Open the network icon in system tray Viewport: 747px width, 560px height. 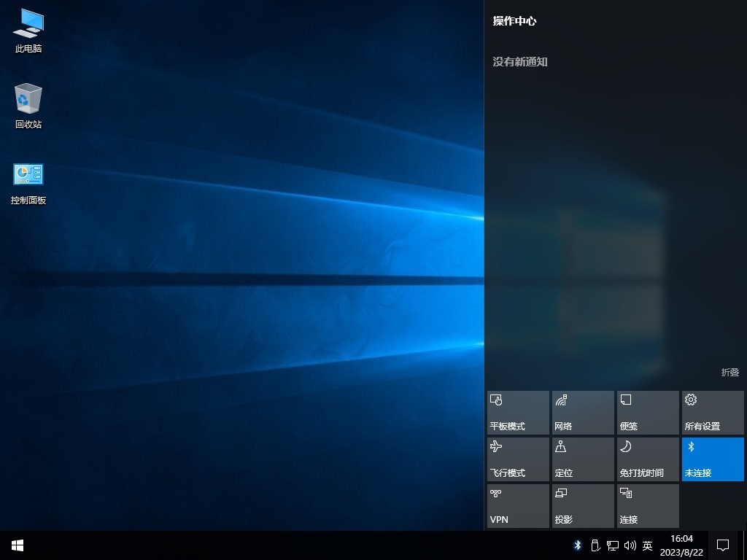click(x=612, y=545)
